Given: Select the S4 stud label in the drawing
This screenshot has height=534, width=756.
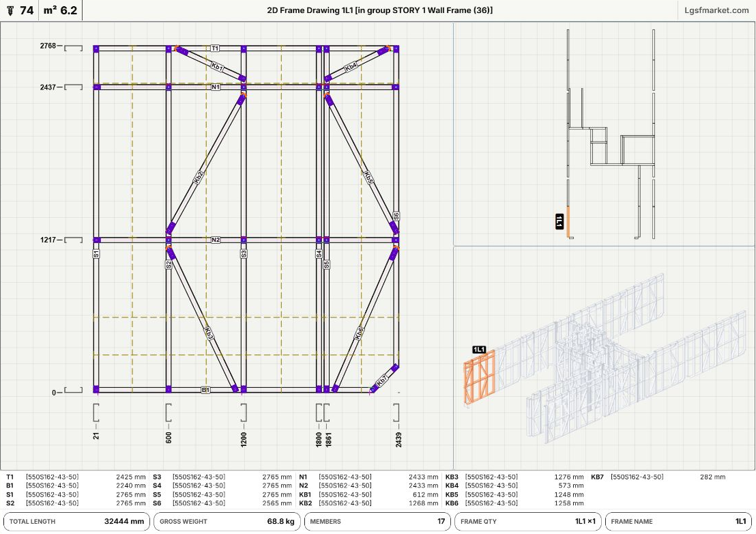Looking at the screenshot, I should click(x=319, y=254).
